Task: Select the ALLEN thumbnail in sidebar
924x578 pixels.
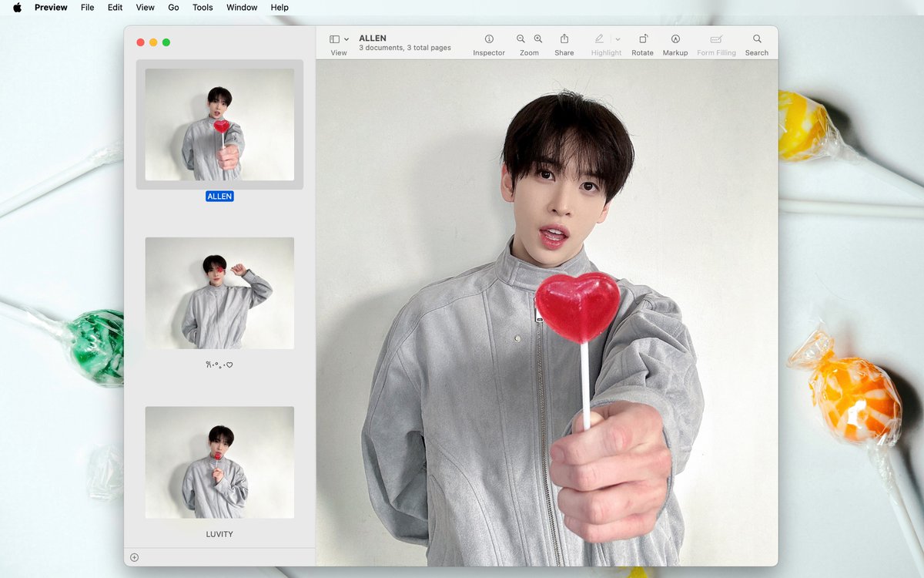Action: [219, 124]
